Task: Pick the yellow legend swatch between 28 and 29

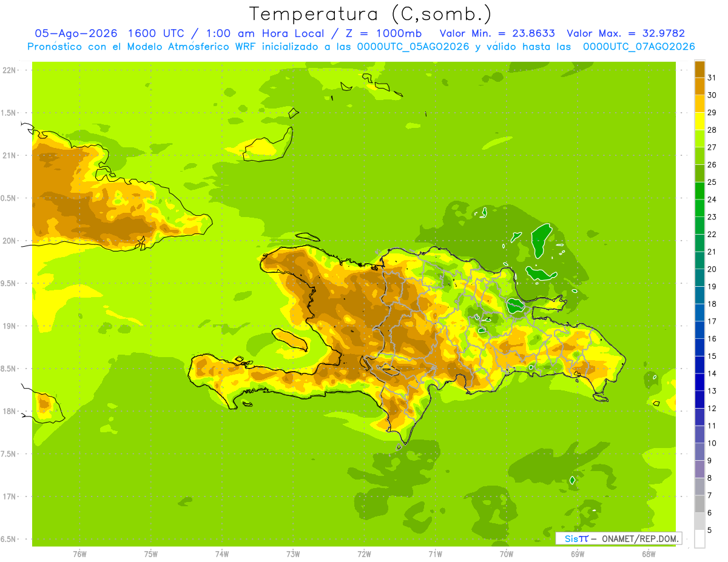Action: (x=699, y=121)
